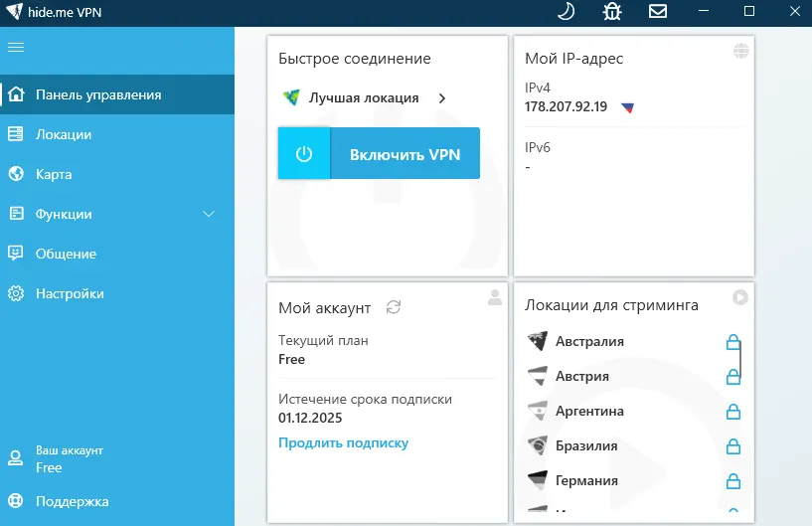This screenshot has height=526, width=812.
Task: Open the Настройки menu item
Action: pyautogui.click(x=117, y=293)
